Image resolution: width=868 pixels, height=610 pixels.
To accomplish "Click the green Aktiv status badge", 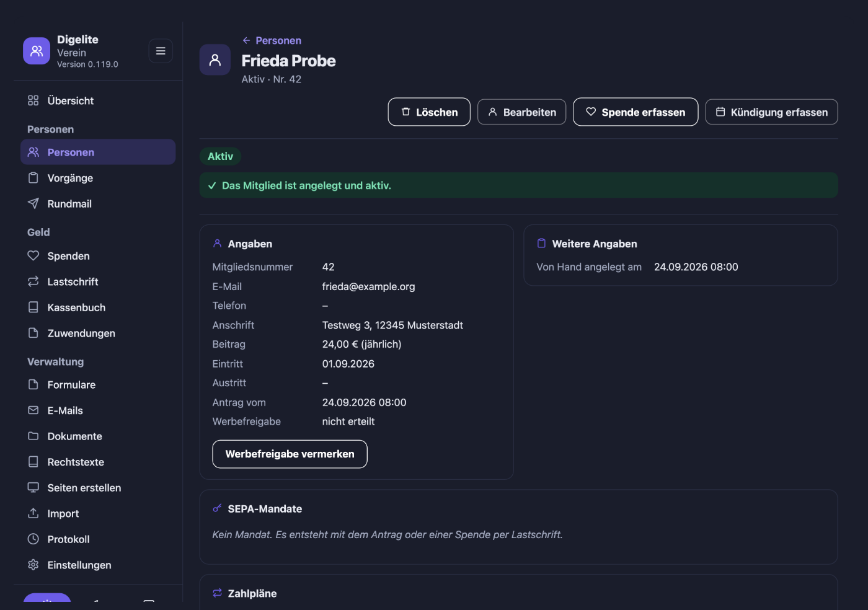I will point(220,156).
